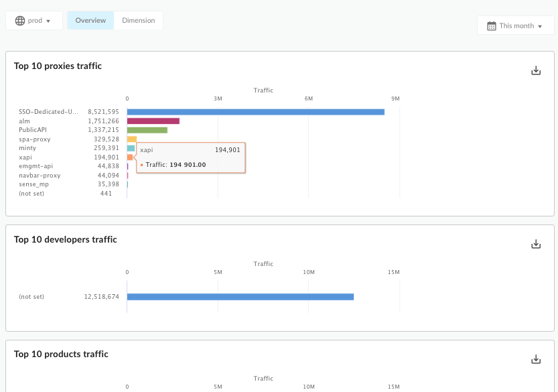Screen dimensions: 558x392
Task: Click the calendar icon in date selector
Action: click(x=491, y=26)
